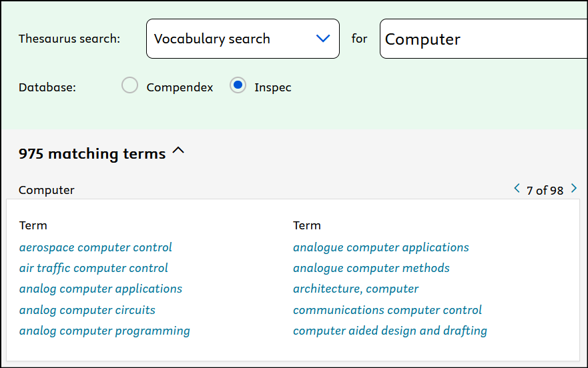Image resolution: width=588 pixels, height=368 pixels.
Task: Collapse the 975 matching terms section
Action: [x=178, y=152]
